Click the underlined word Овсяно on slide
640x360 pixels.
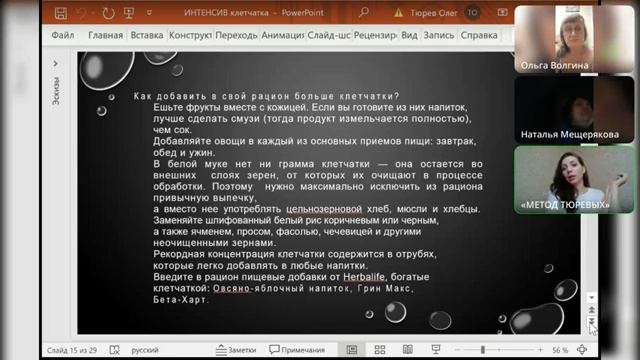click(x=231, y=289)
